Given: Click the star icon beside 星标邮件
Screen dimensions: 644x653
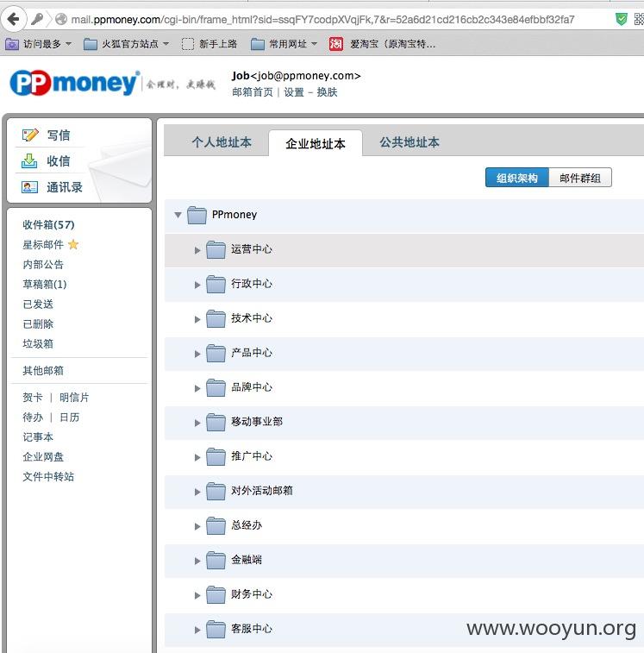Looking at the screenshot, I should pos(73,244).
